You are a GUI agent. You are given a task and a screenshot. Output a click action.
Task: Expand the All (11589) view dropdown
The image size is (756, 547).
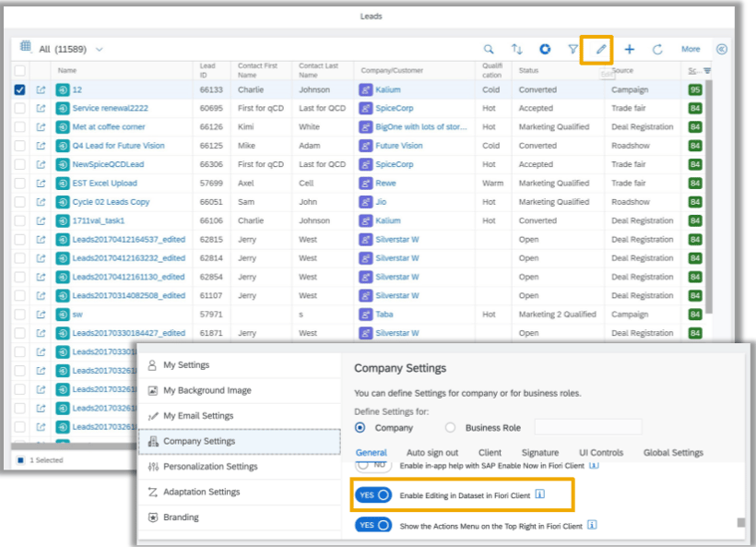coord(99,49)
